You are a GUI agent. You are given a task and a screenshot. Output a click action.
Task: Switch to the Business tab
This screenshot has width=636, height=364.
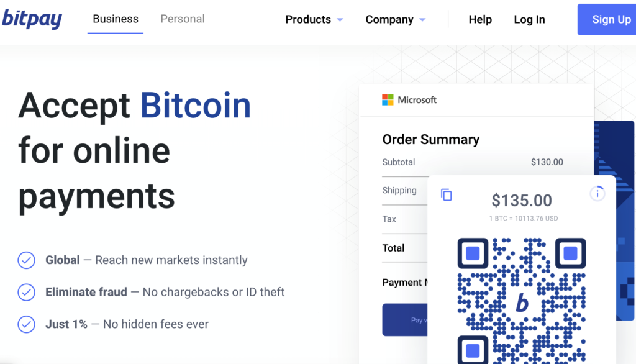click(116, 19)
